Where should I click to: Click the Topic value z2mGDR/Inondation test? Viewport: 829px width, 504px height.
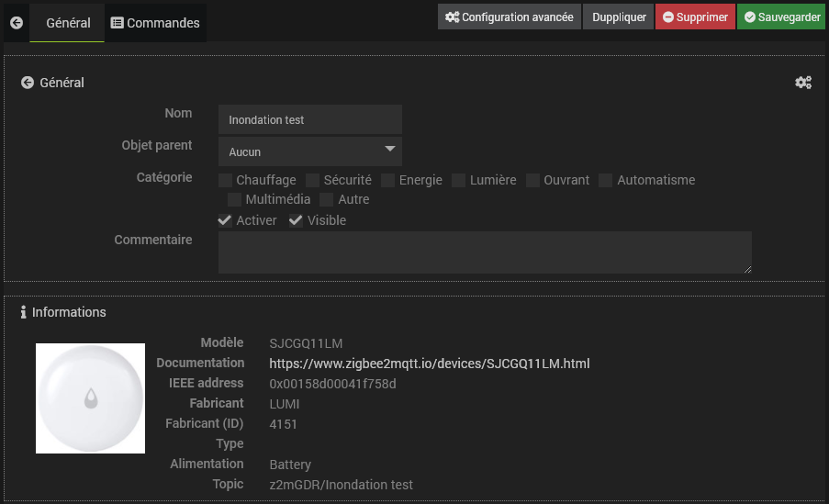click(341, 485)
